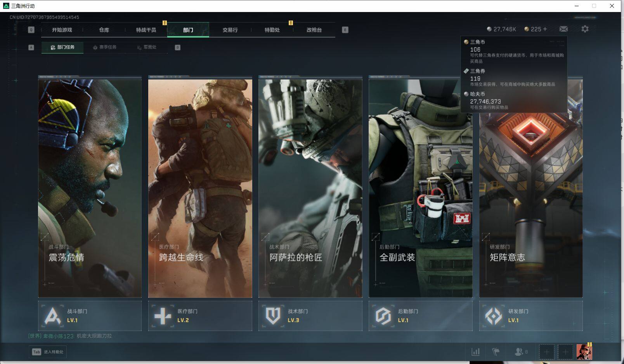
Task: Click the flags icon in bottom bar
Action: tap(496, 352)
